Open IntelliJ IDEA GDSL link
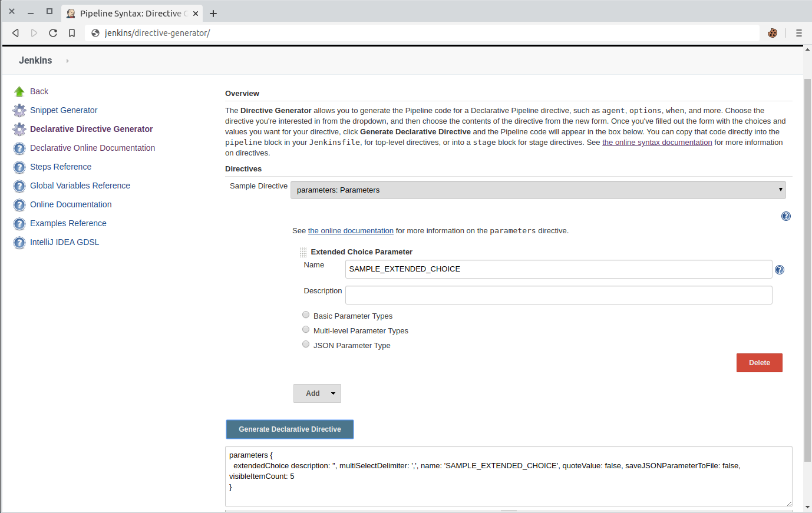812x513 pixels. coord(64,242)
